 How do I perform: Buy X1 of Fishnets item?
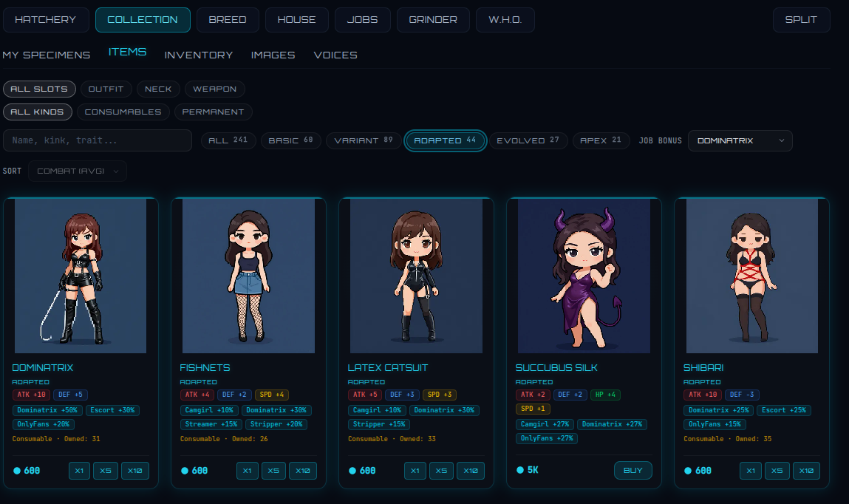click(x=248, y=471)
